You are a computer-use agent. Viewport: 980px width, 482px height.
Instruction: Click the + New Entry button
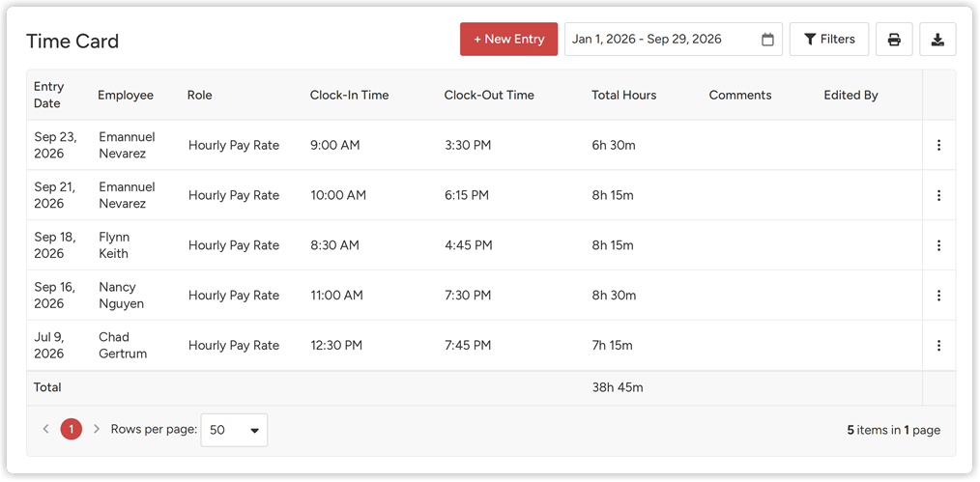tap(508, 40)
